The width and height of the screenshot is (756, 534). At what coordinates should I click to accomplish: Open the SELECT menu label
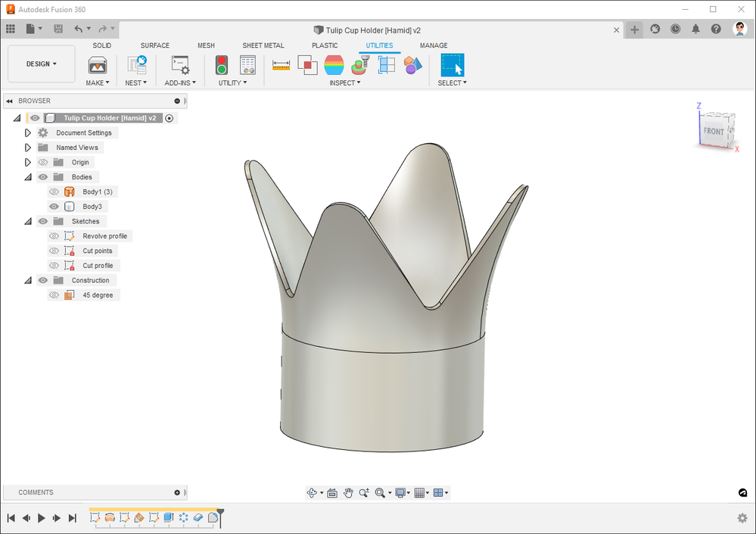pos(452,83)
